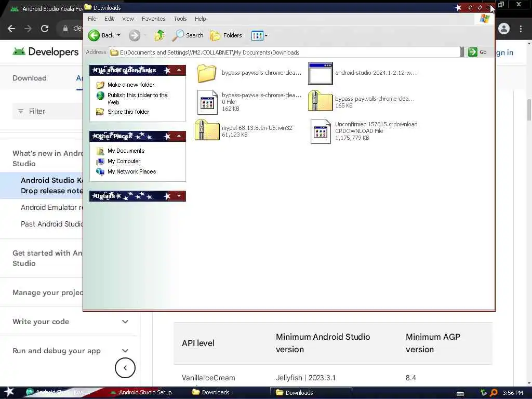Toggle the Folders pane button
The image size is (532, 399).
point(226,35)
